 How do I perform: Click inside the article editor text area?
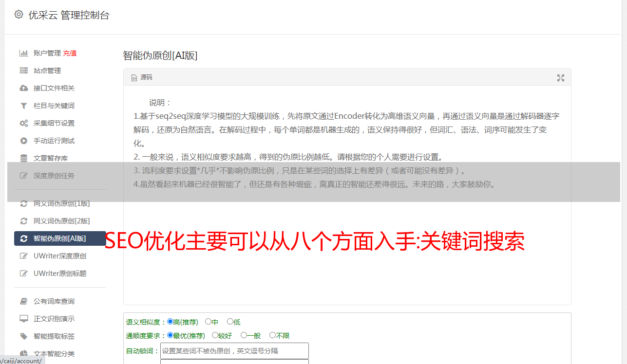click(x=347, y=195)
